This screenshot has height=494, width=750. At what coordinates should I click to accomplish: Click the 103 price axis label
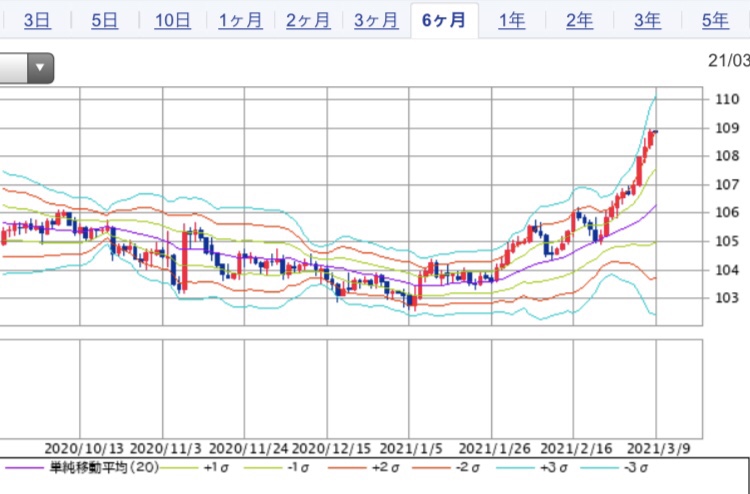tap(728, 297)
